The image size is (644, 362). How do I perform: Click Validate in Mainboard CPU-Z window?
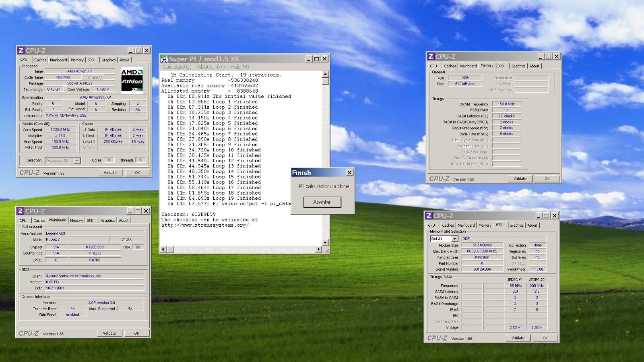click(x=109, y=333)
